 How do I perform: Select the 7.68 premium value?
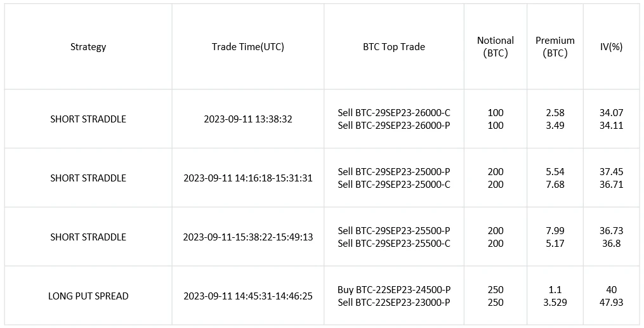click(x=555, y=185)
